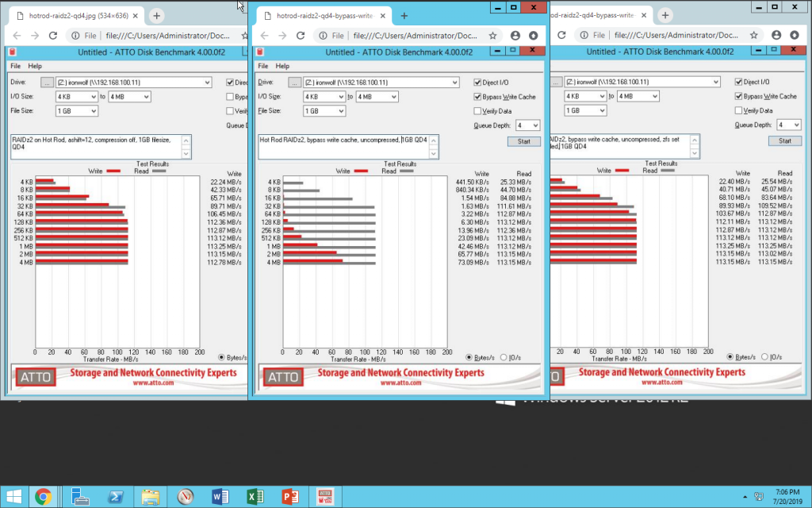Open Drive dropdown in the right ATTO window
The width and height of the screenshot is (812, 508).
tap(642, 82)
